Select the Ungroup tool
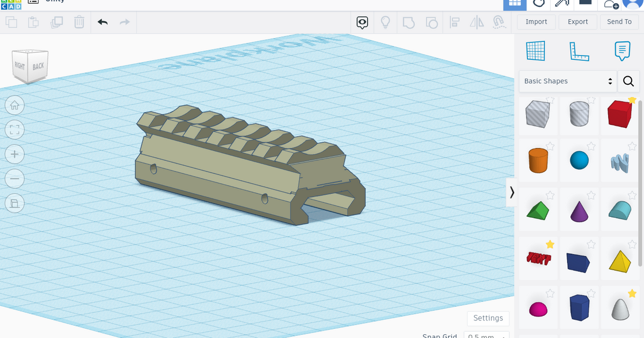The height and width of the screenshot is (338, 644). click(432, 22)
